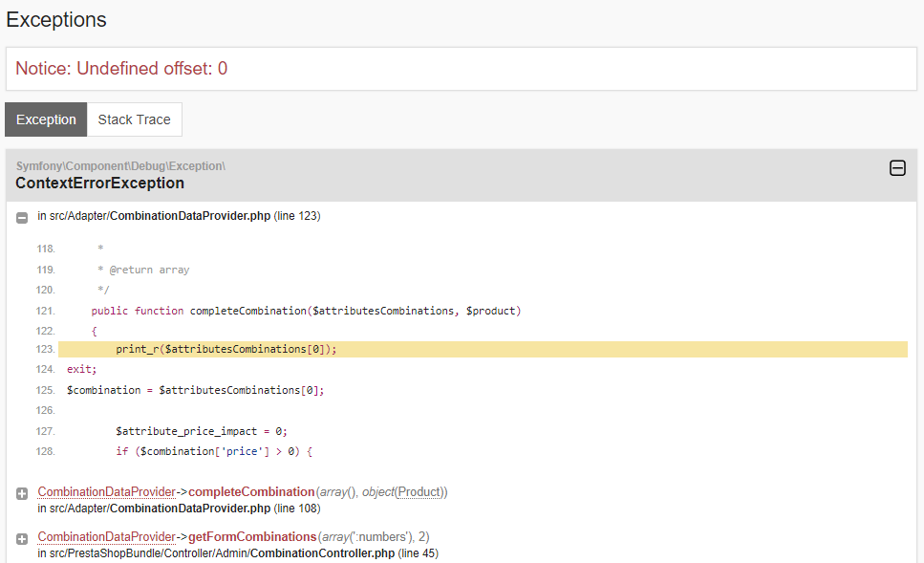Open CombinationDataProvider class link in getFormCombinations entry

pyautogui.click(x=107, y=536)
